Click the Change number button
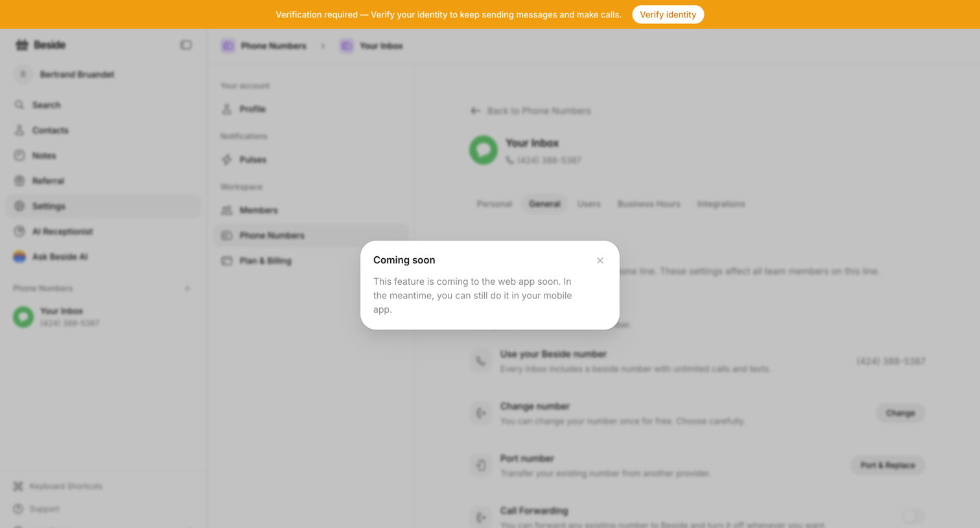The width and height of the screenshot is (980, 528). pos(900,413)
